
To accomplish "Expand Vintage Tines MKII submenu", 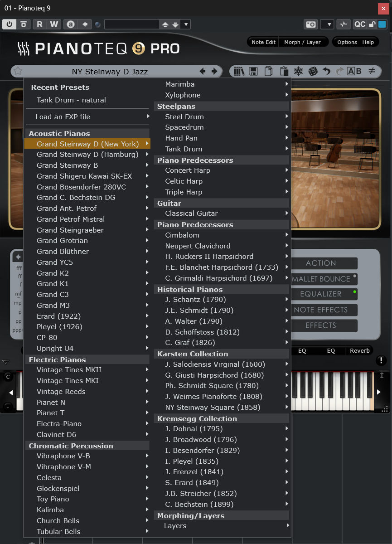I will tap(87, 370).
